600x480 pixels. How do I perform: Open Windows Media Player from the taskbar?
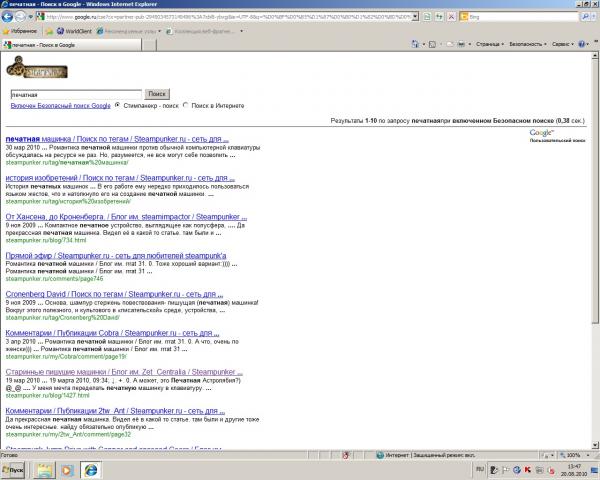tap(67, 470)
